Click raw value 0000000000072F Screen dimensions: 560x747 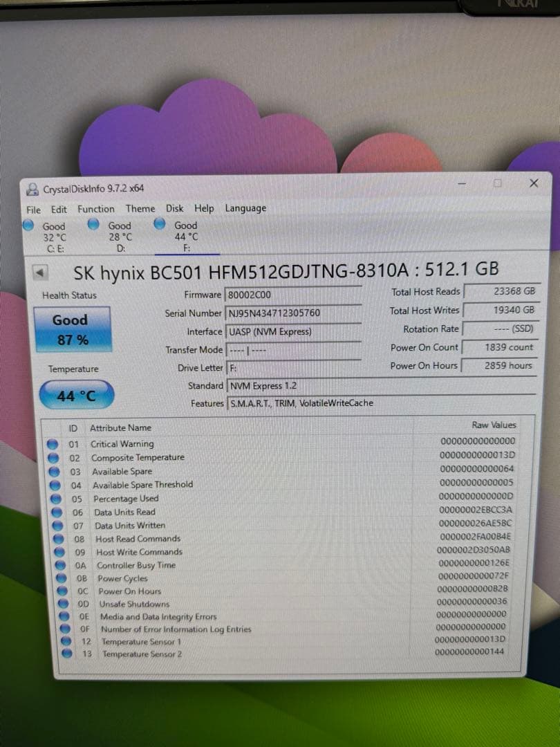pyautogui.click(x=474, y=575)
